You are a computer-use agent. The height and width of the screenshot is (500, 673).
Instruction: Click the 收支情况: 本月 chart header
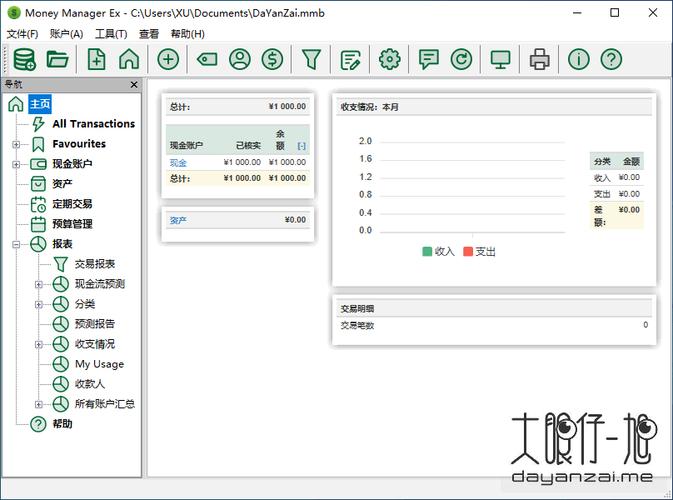click(494, 107)
